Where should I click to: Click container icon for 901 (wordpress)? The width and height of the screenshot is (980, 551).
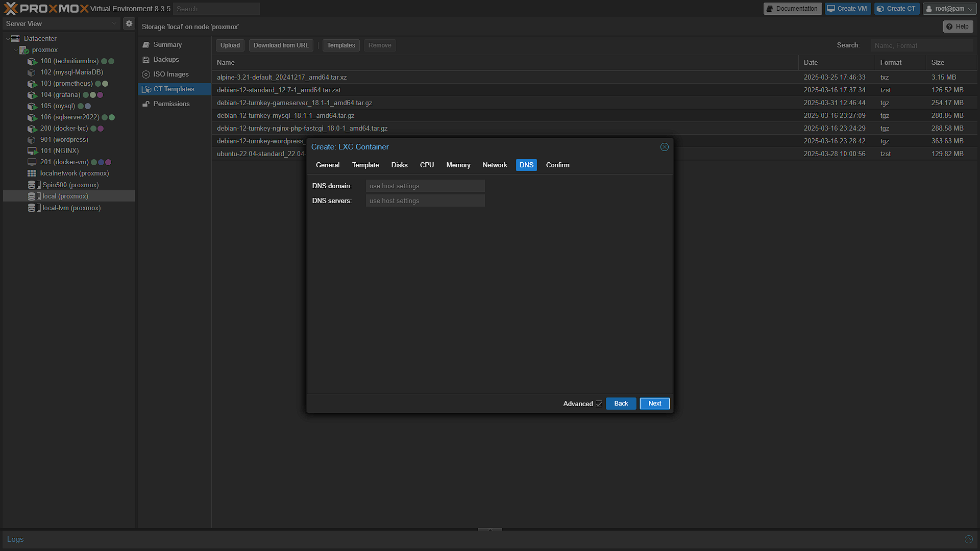coord(32,140)
